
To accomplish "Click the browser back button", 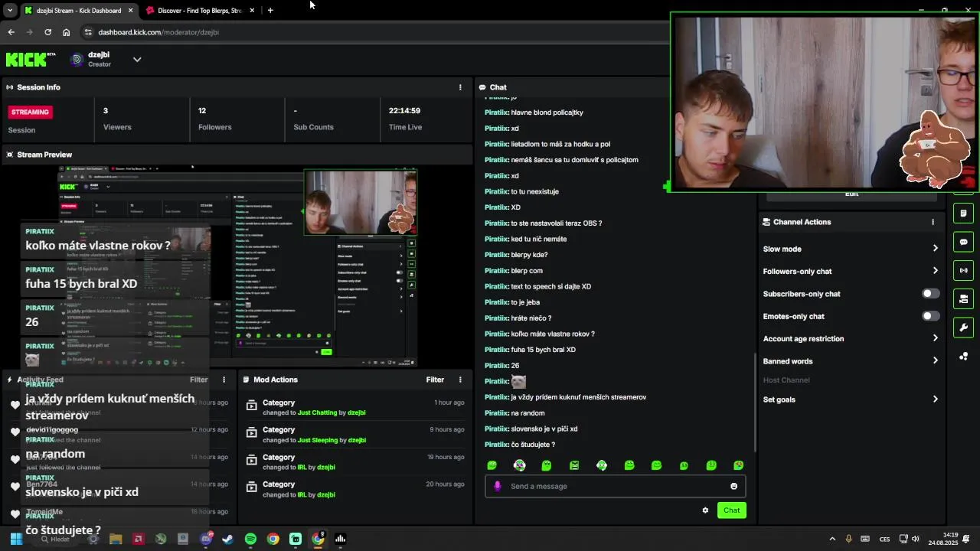I will pyautogui.click(x=11, y=32).
